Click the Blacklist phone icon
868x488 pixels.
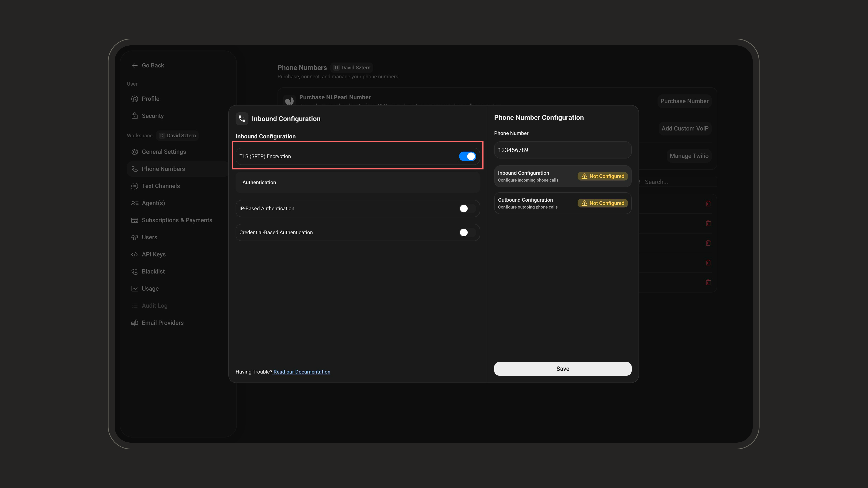[x=134, y=272]
